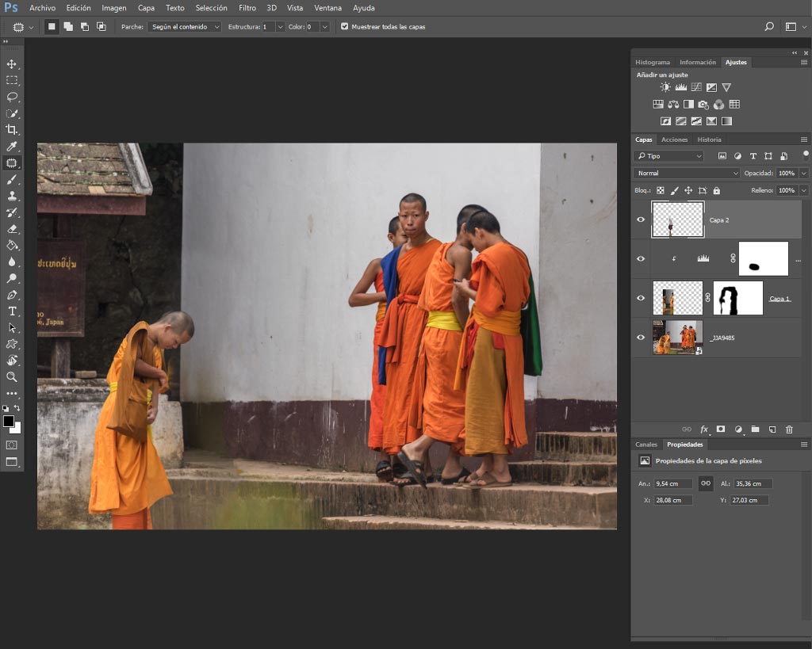Hide the _JJA9485 layer

click(x=641, y=338)
